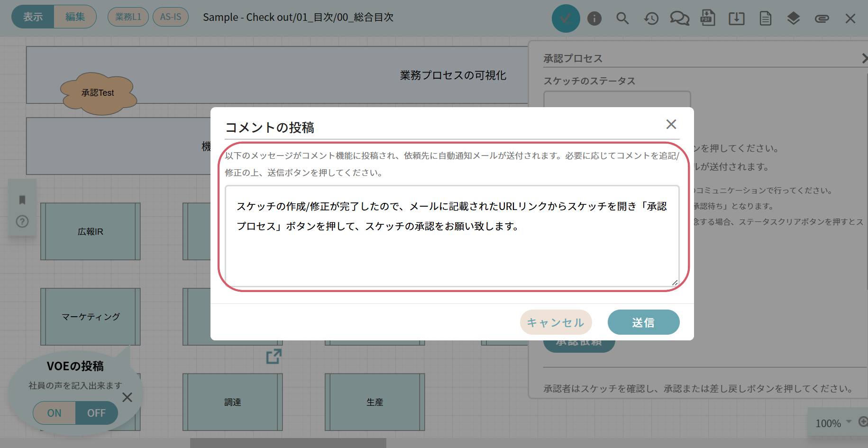Open the comments speech bubbles icon
This screenshot has width=868, height=448.
(679, 18)
